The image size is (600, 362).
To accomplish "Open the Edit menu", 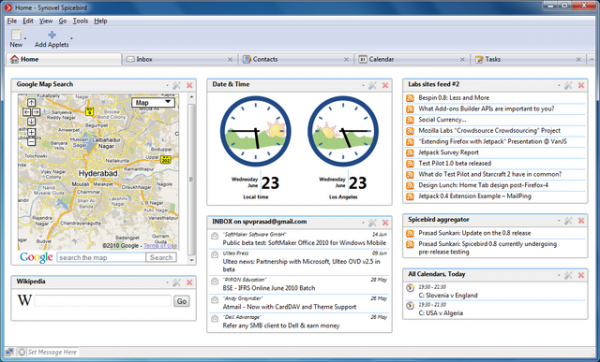I will tap(28, 21).
